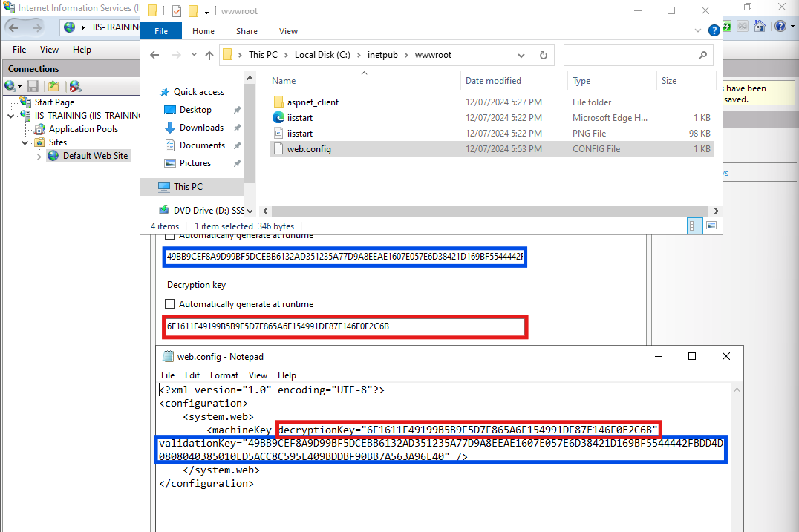Refresh the wwwroot folder in Explorer
Viewport: 799px width, 532px height.
click(544, 55)
